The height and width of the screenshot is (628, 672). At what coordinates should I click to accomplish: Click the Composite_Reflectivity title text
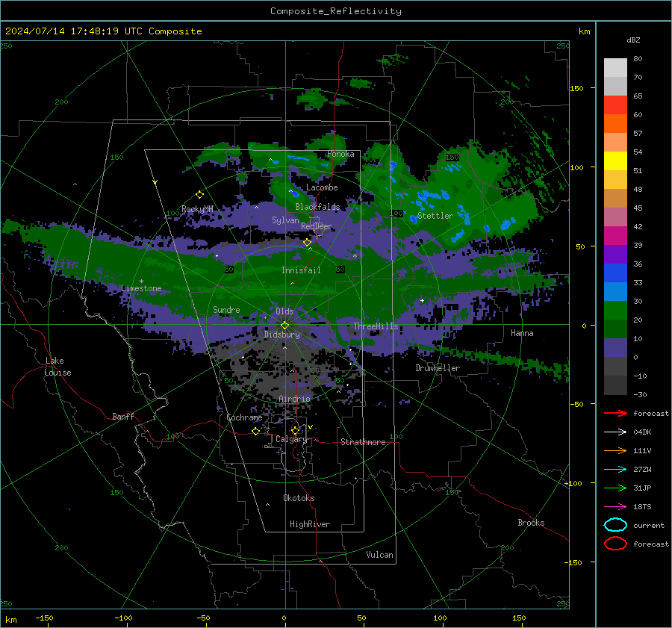coord(336,11)
